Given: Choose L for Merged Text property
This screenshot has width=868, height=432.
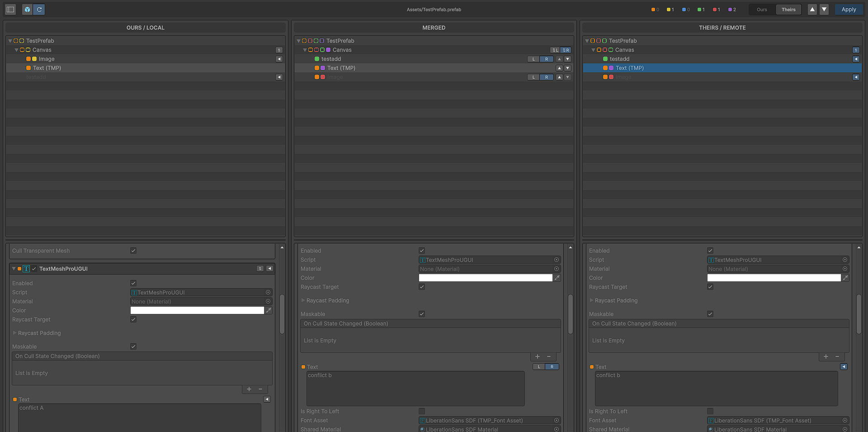Looking at the screenshot, I should (x=539, y=367).
